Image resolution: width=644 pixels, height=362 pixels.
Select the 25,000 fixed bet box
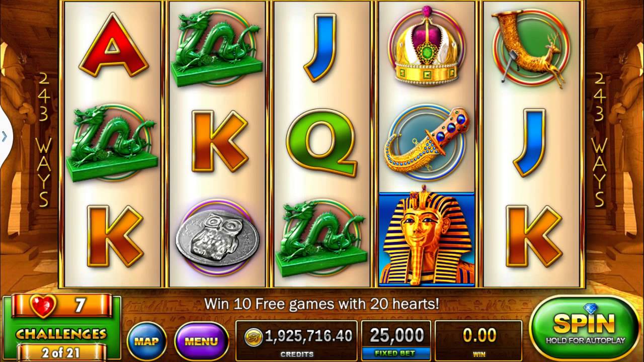[x=396, y=340]
